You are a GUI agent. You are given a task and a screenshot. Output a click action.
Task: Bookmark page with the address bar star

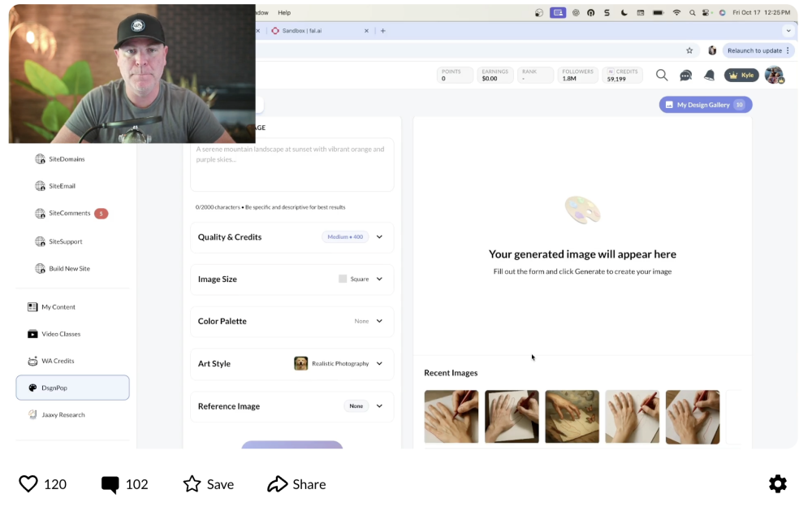[x=689, y=50]
